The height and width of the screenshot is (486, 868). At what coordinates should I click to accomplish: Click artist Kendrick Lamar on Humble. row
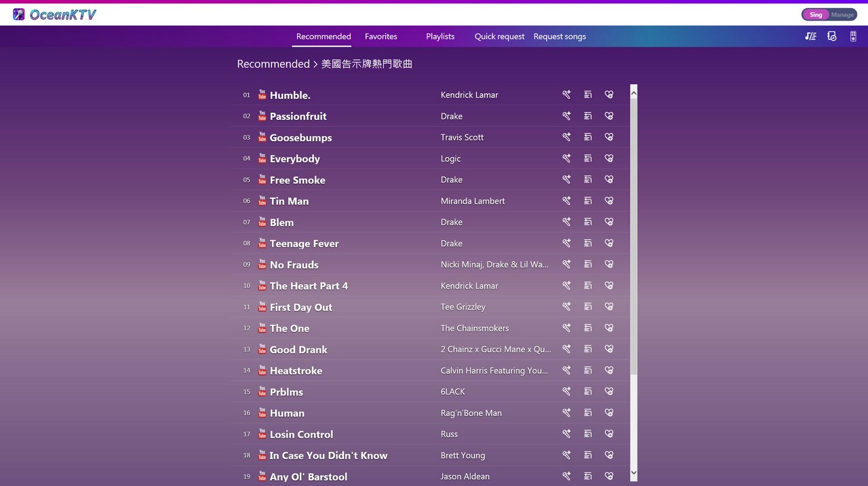(x=469, y=95)
